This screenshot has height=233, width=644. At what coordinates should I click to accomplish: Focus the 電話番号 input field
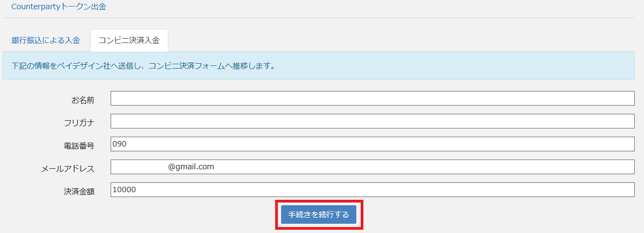click(x=372, y=144)
